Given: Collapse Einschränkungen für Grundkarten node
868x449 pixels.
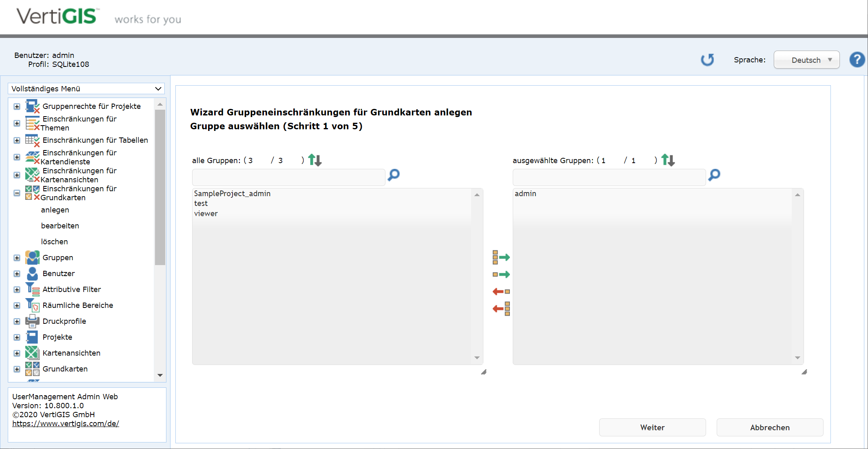Looking at the screenshot, I should tap(17, 193).
